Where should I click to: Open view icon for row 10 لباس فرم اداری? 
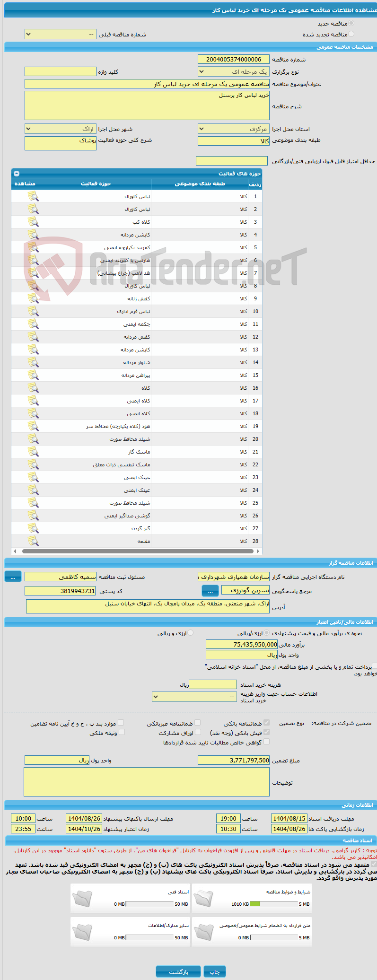pyautogui.click(x=33, y=311)
